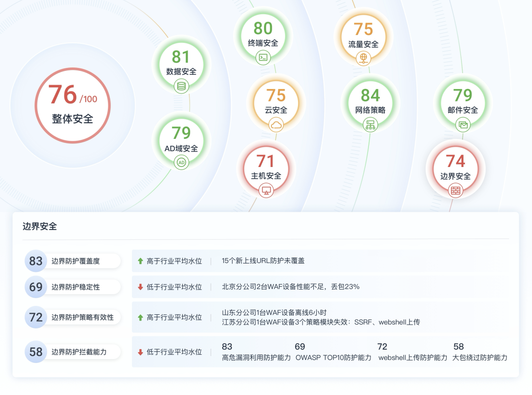Click the firewall brick icon under 边界安全
Screen dimensions: 532x395
(456, 191)
